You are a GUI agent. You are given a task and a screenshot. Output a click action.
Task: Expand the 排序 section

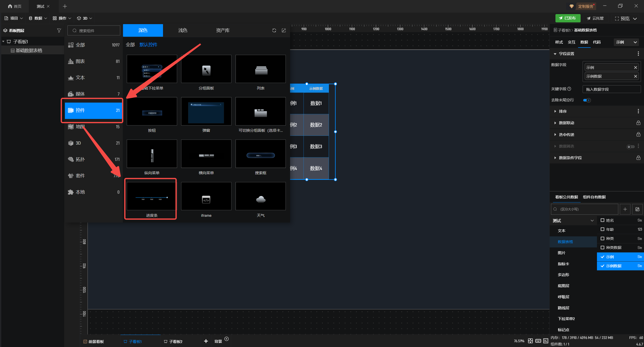tap(555, 111)
